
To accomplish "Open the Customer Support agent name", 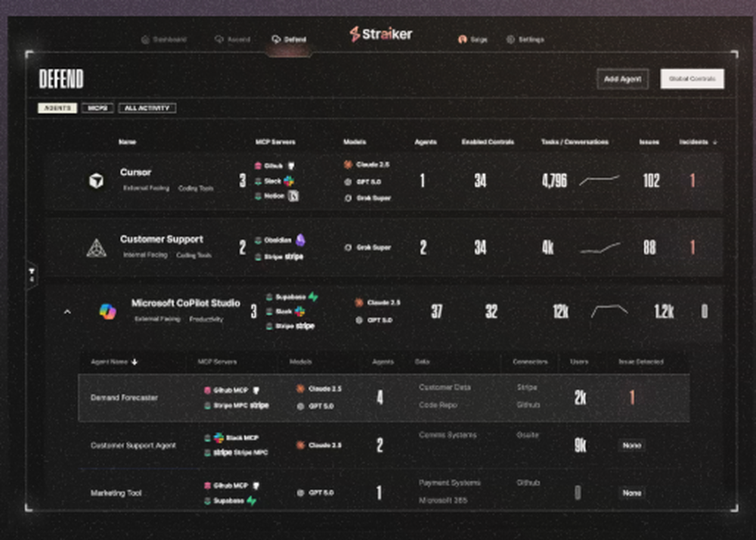I will [162, 239].
